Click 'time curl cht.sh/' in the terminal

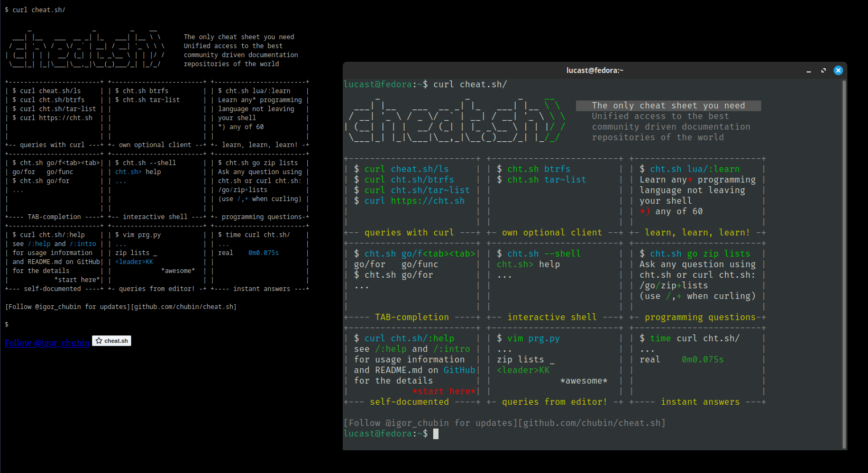(x=695, y=339)
